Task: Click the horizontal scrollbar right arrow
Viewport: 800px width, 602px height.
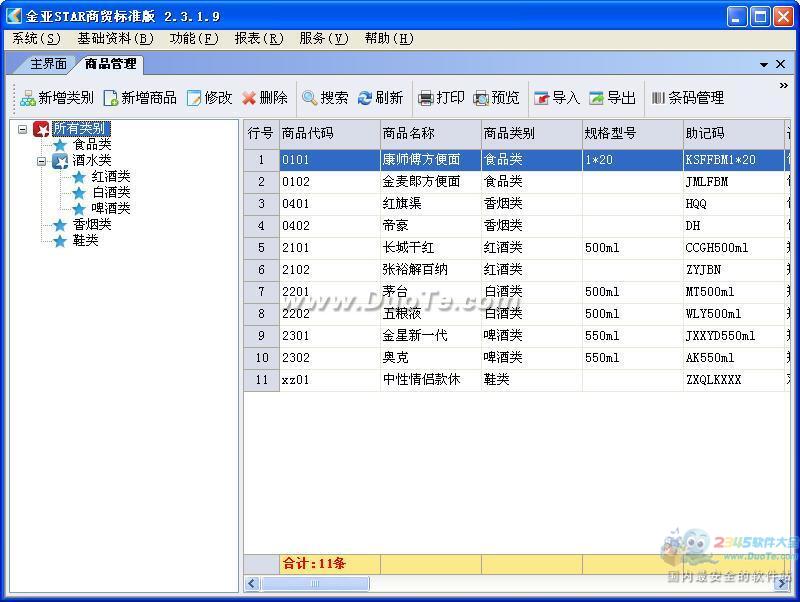Action: [x=785, y=583]
